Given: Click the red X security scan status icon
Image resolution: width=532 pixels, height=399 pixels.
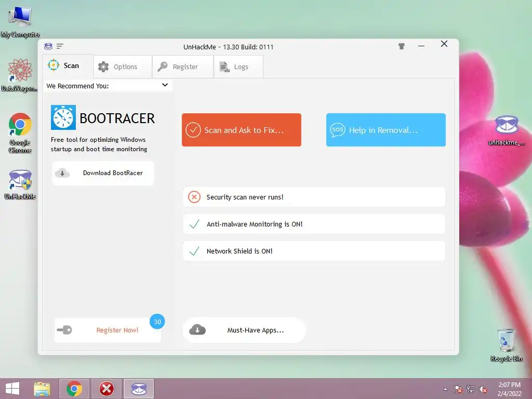Looking at the screenshot, I should coord(194,197).
